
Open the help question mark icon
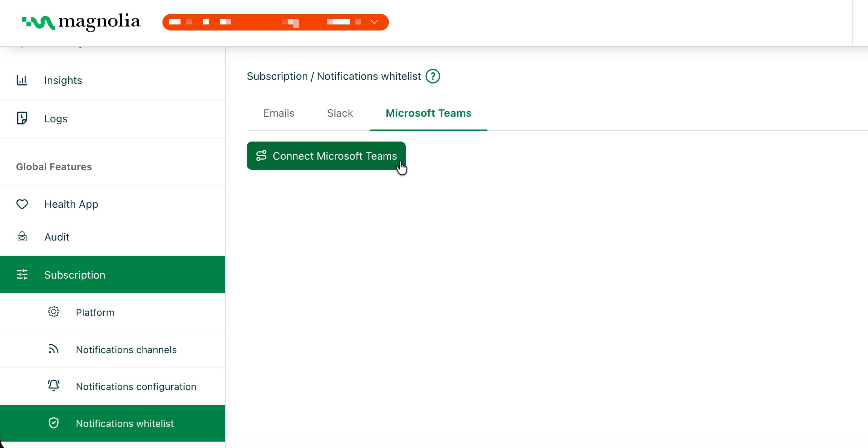(x=433, y=76)
